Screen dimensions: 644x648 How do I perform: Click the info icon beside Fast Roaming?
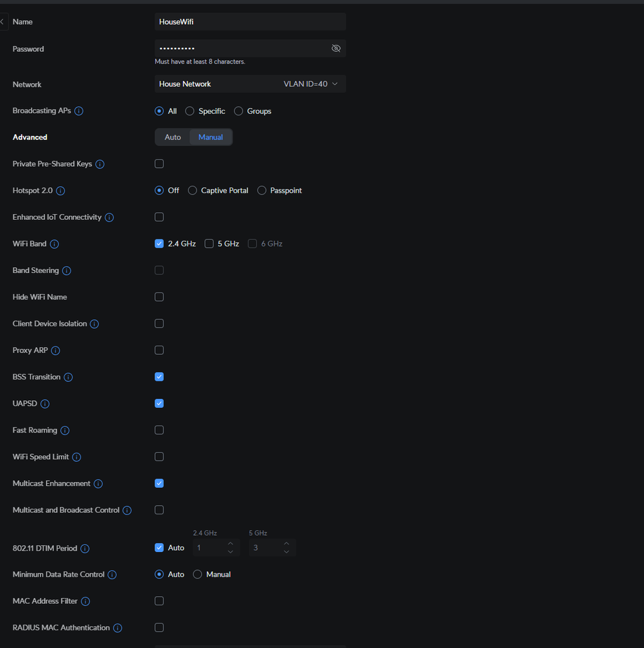(x=65, y=430)
